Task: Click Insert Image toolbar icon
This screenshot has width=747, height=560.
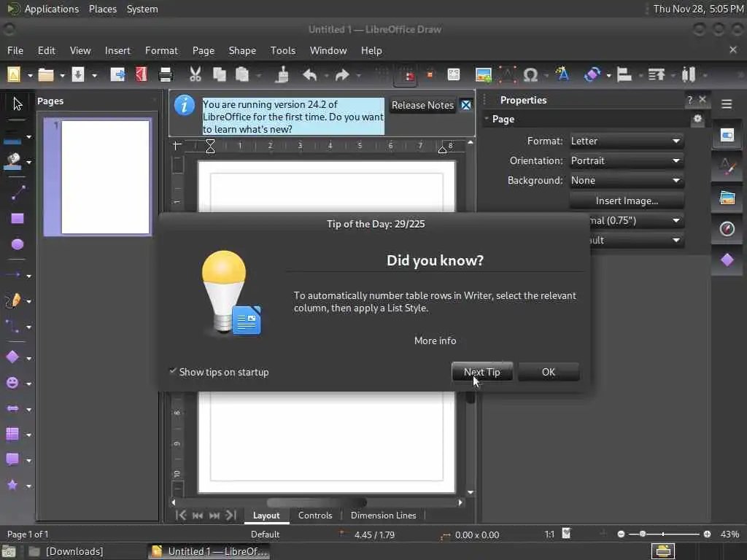Action: 483,75
